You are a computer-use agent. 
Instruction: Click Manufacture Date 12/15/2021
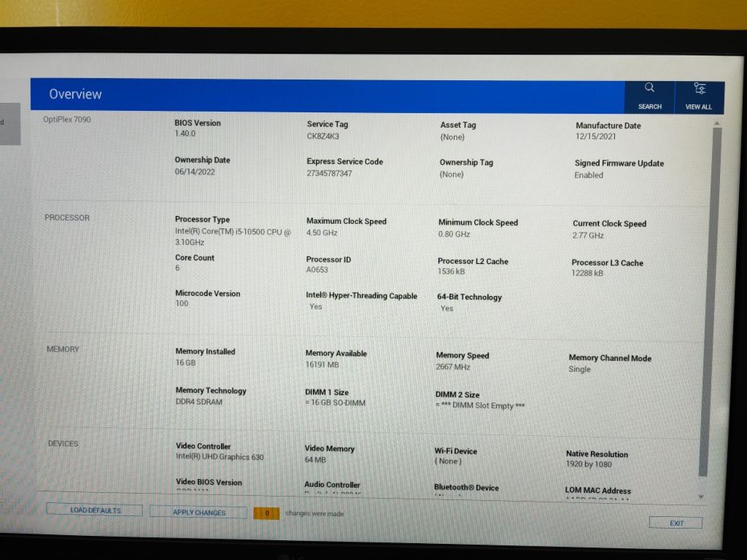[596, 136]
